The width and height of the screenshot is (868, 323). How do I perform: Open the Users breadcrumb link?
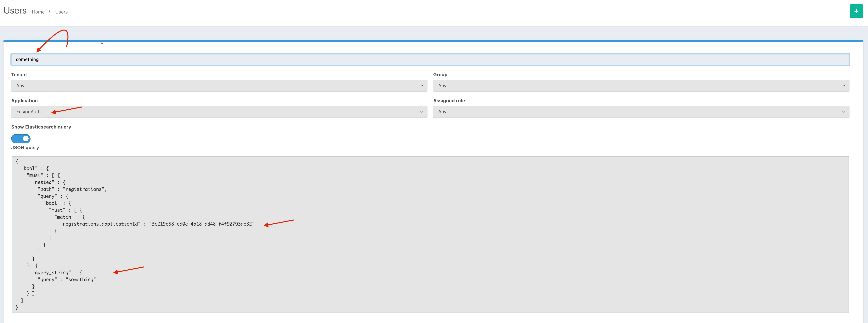pyautogui.click(x=61, y=12)
